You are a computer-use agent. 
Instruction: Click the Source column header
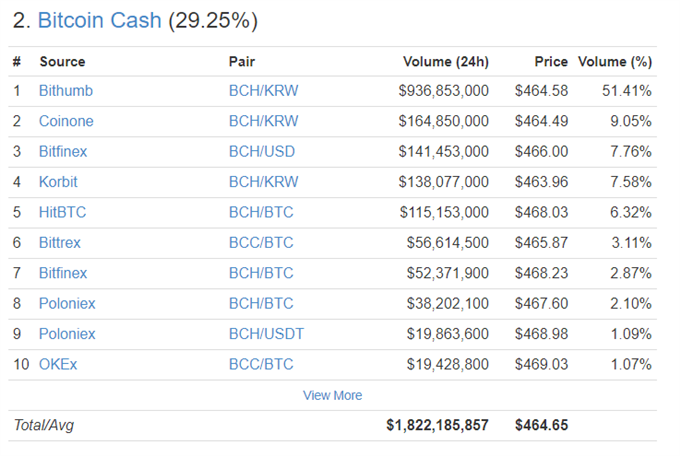[x=62, y=62]
